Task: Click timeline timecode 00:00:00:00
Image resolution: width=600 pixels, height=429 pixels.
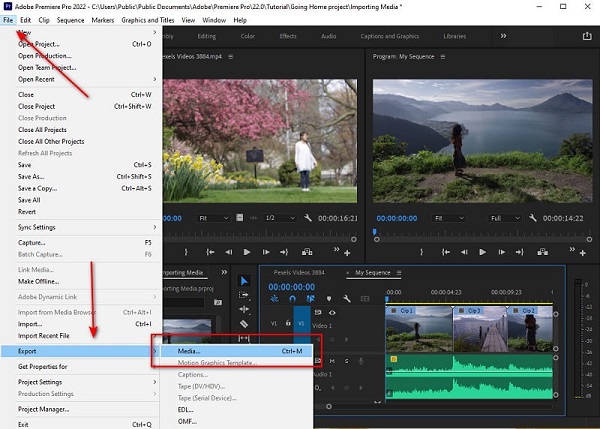Action: [x=292, y=287]
